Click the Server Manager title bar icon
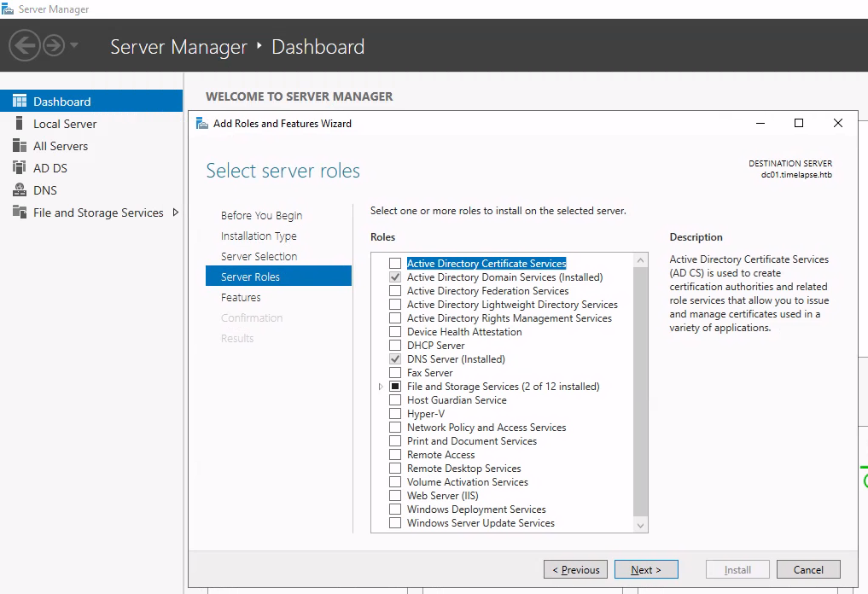This screenshot has width=868, height=594. (x=8, y=9)
